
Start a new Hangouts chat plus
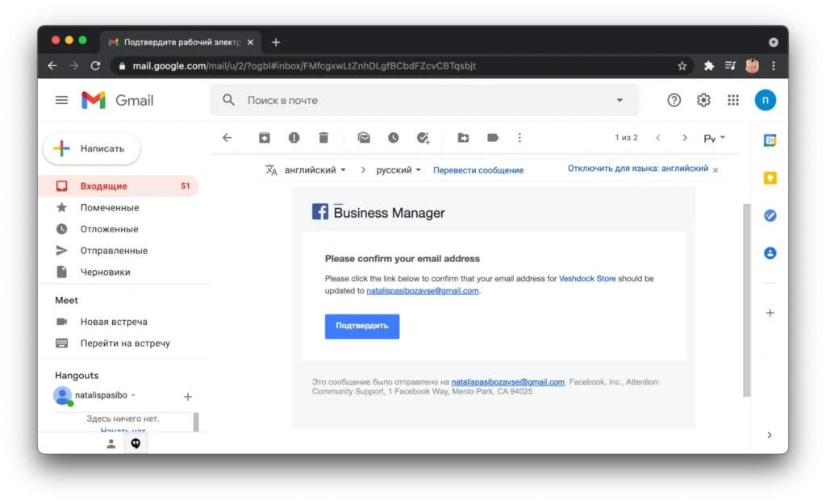(x=187, y=397)
